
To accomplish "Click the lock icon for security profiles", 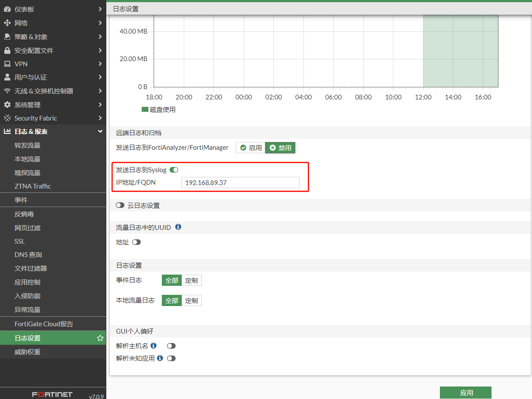I will point(7,50).
